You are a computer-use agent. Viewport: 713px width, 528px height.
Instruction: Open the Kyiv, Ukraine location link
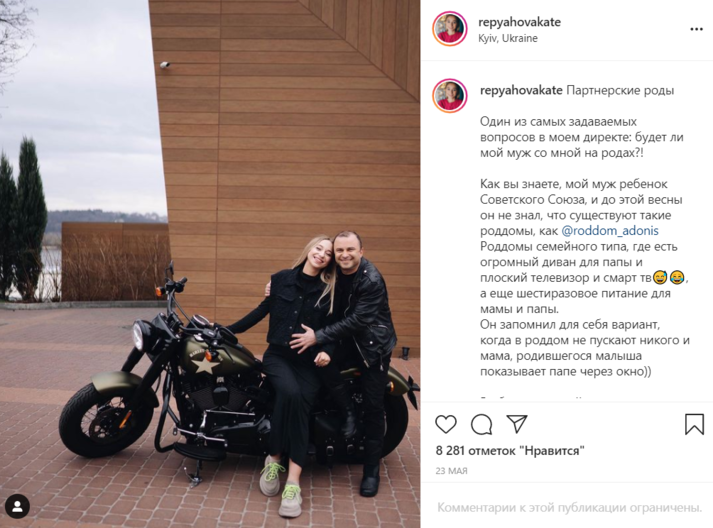tap(508, 38)
